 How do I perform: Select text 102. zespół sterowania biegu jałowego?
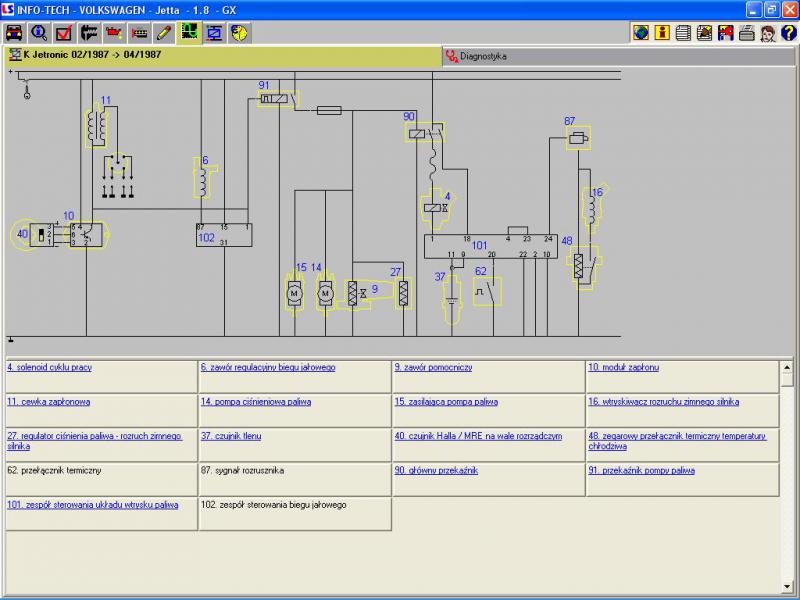[x=273, y=505]
